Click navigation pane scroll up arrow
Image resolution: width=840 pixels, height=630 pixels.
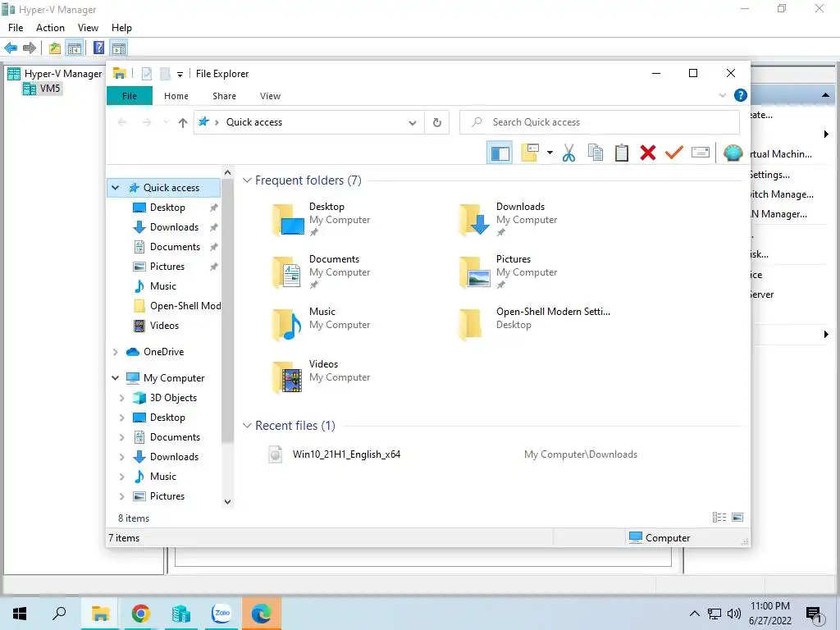click(228, 172)
